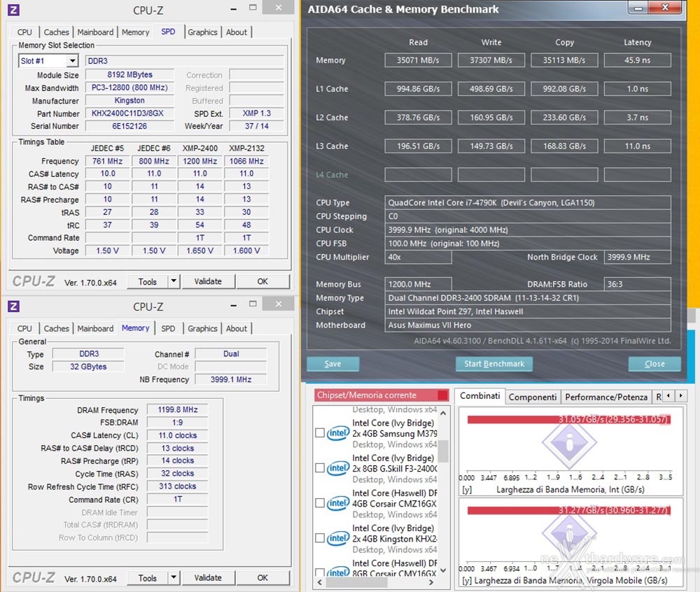Image resolution: width=700 pixels, height=592 pixels.
Task: Click the vertical scrollbar thumb of the chipset list
Action: (443, 451)
